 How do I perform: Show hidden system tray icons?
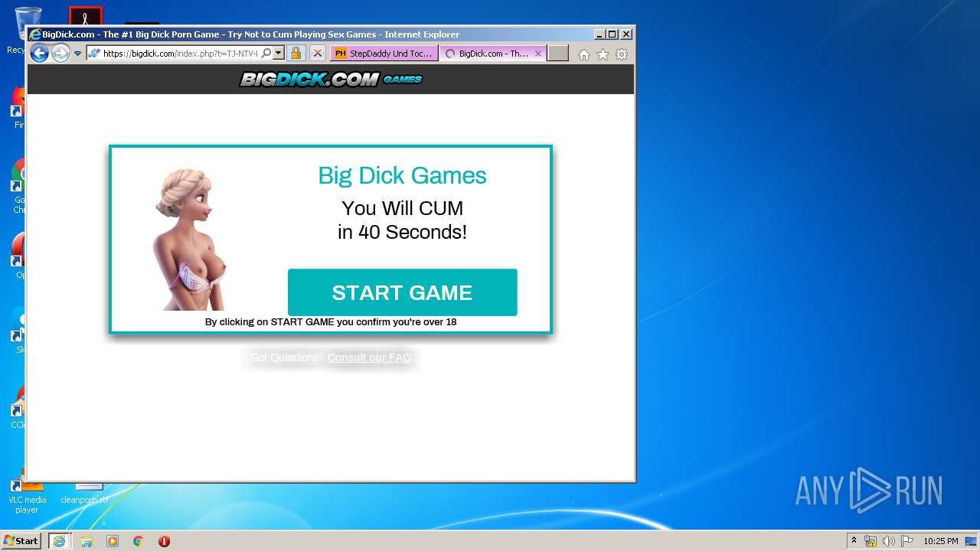tap(854, 540)
